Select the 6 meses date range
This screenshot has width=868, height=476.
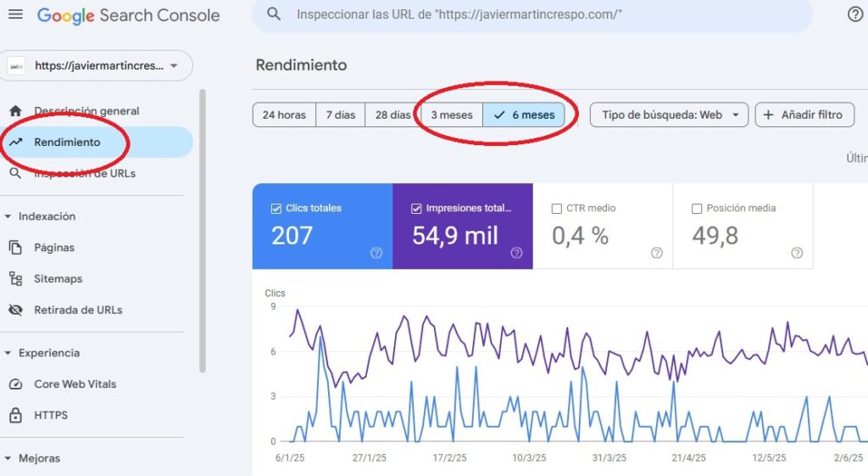[x=524, y=115]
